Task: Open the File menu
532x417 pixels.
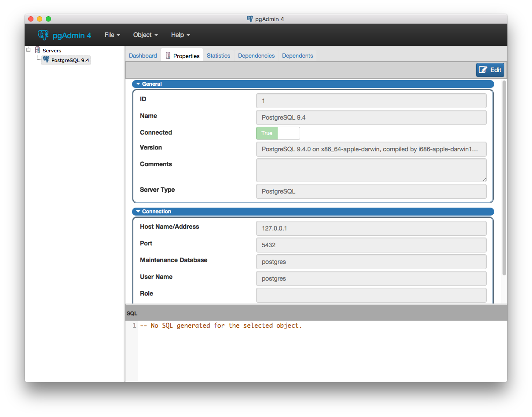Action: (112, 35)
